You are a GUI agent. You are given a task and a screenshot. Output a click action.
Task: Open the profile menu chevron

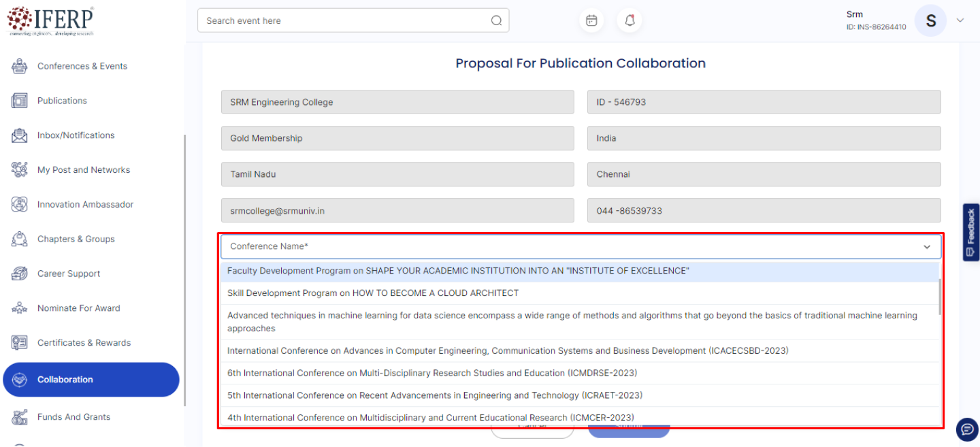(x=960, y=20)
